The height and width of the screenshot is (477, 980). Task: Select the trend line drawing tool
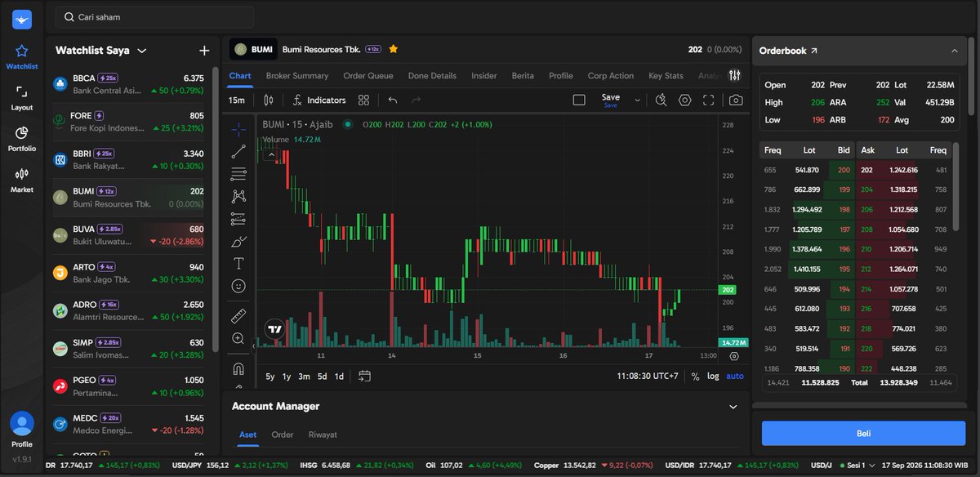pyautogui.click(x=238, y=151)
